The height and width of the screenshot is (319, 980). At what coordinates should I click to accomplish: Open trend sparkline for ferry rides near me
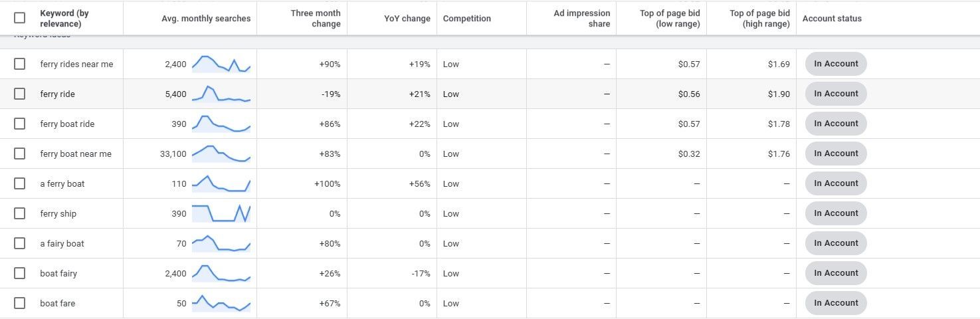point(221,64)
